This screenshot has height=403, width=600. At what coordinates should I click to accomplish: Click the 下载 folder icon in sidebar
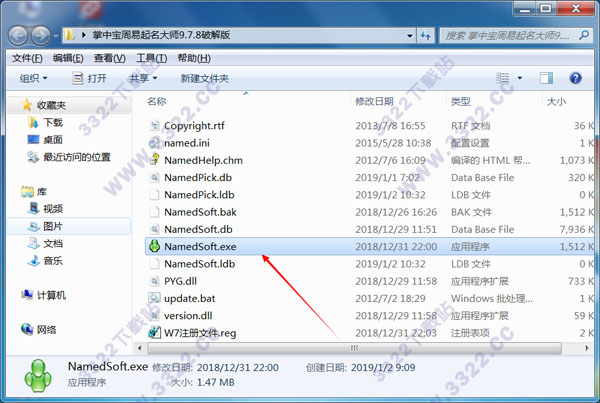(x=33, y=122)
